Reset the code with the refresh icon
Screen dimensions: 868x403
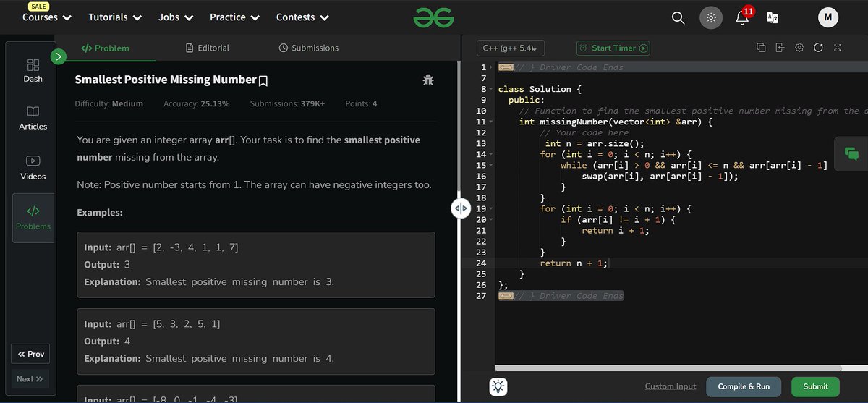coord(818,48)
